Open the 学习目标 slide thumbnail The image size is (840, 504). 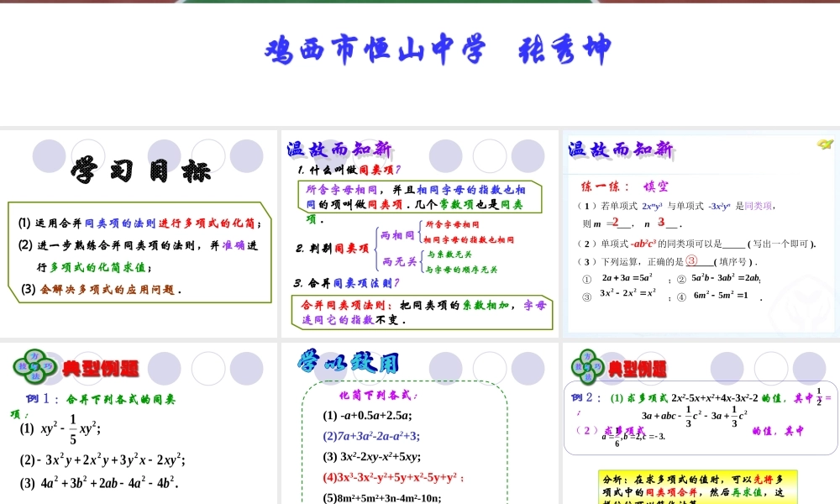click(x=139, y=234)
